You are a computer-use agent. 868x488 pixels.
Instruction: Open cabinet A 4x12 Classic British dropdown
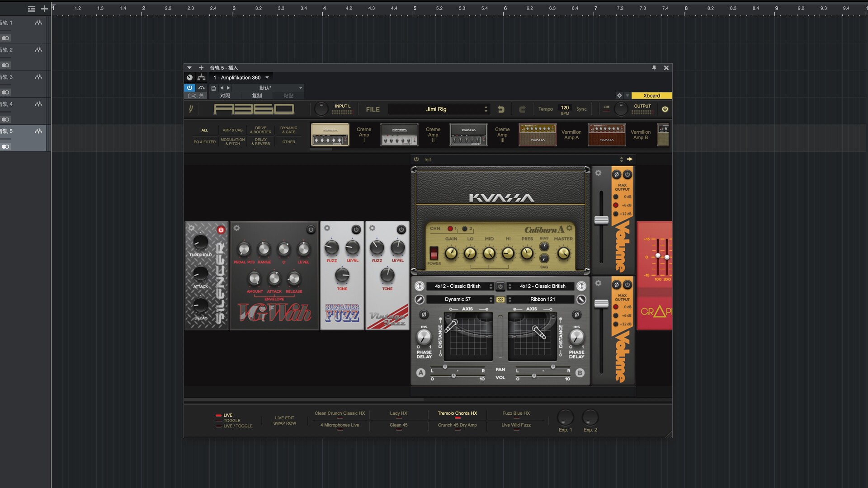pos(460,286)
